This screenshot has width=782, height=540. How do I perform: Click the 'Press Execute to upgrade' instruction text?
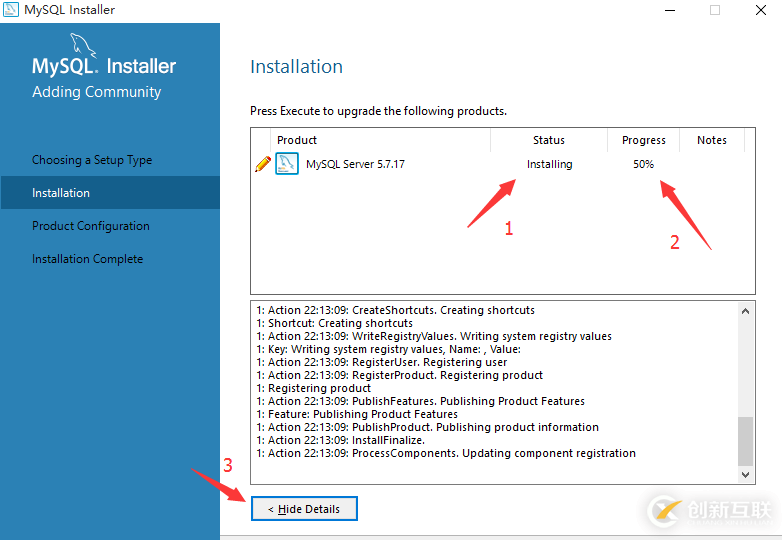[x=379, y=111]
